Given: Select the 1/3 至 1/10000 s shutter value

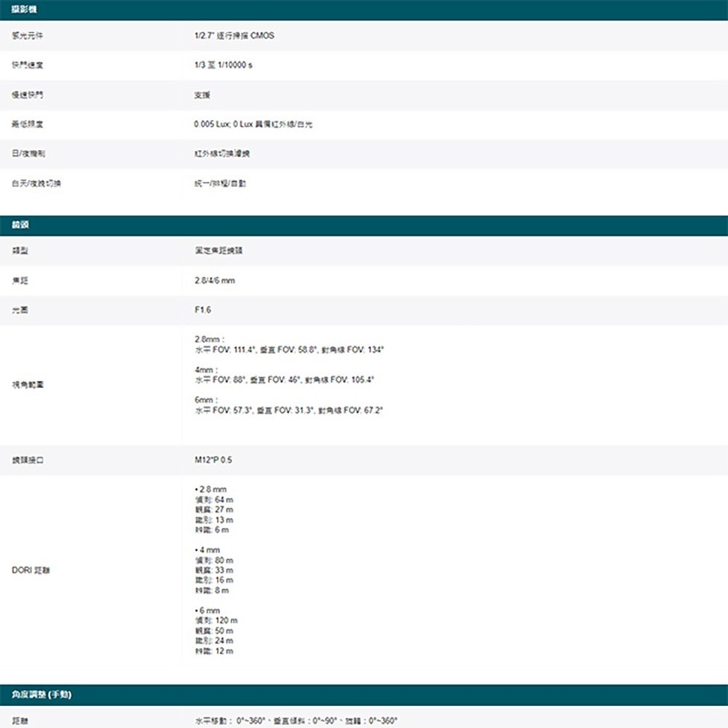Looking at the screenshot, I should (220, 65).
